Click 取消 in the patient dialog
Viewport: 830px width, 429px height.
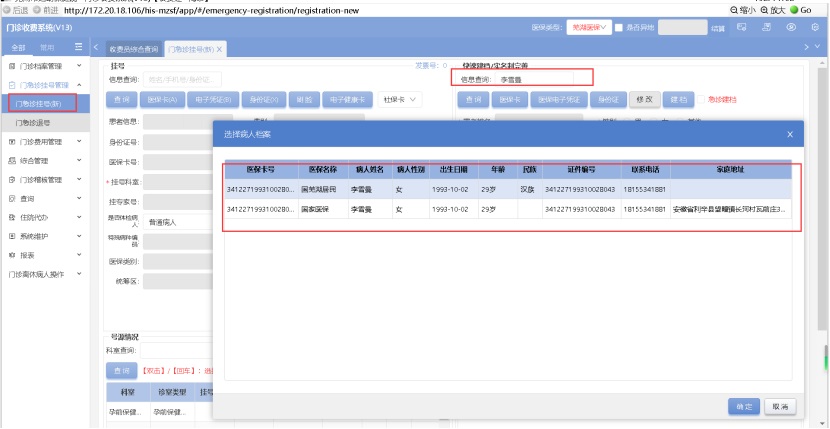780,407
